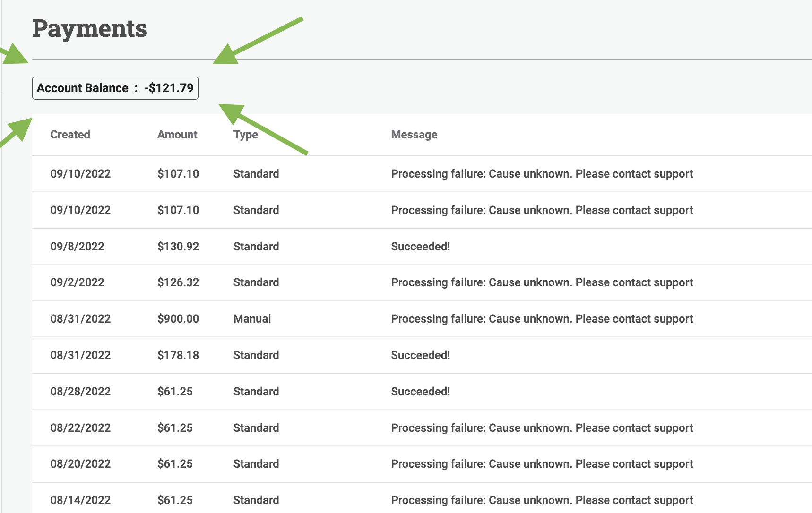Click Succeeded! message for the $130.92 payment
This screenshot has width=812, height=513.
tap(420, 247)
